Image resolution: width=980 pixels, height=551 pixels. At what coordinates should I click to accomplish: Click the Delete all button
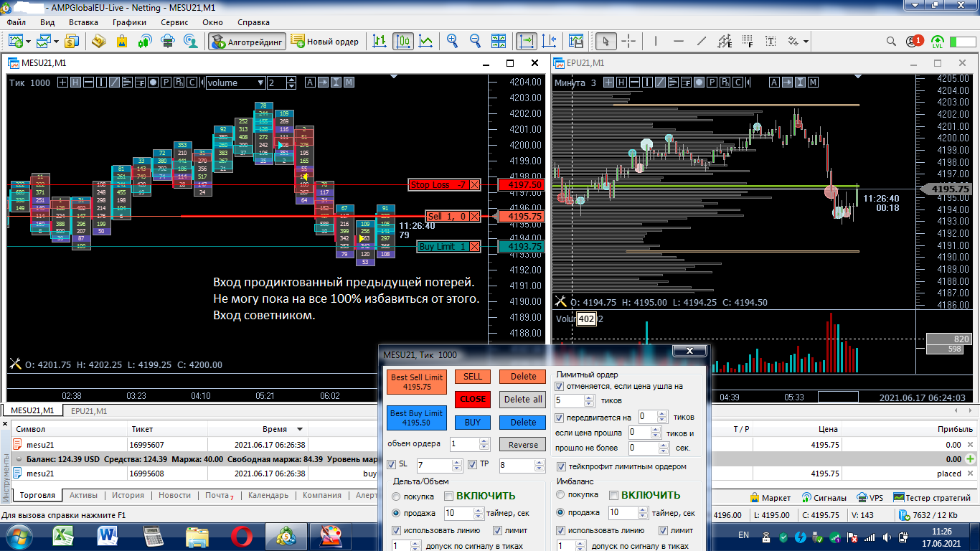coord(523,399)
